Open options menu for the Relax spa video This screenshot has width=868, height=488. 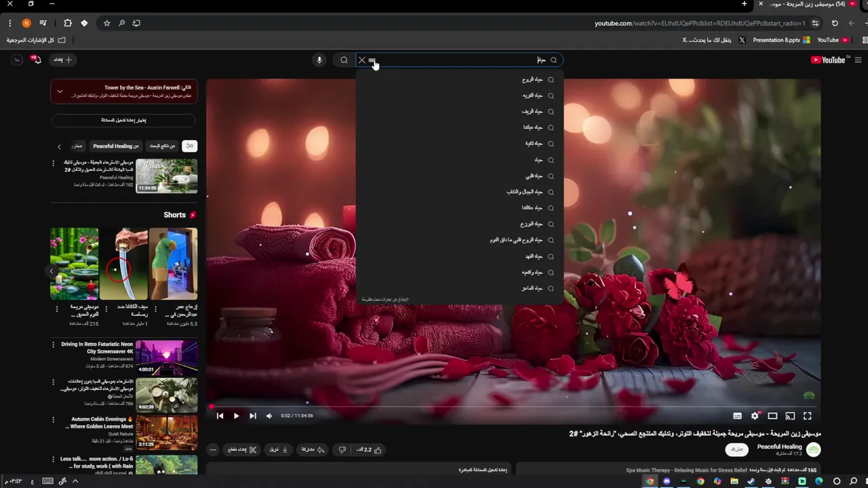[x=54, y=163]
